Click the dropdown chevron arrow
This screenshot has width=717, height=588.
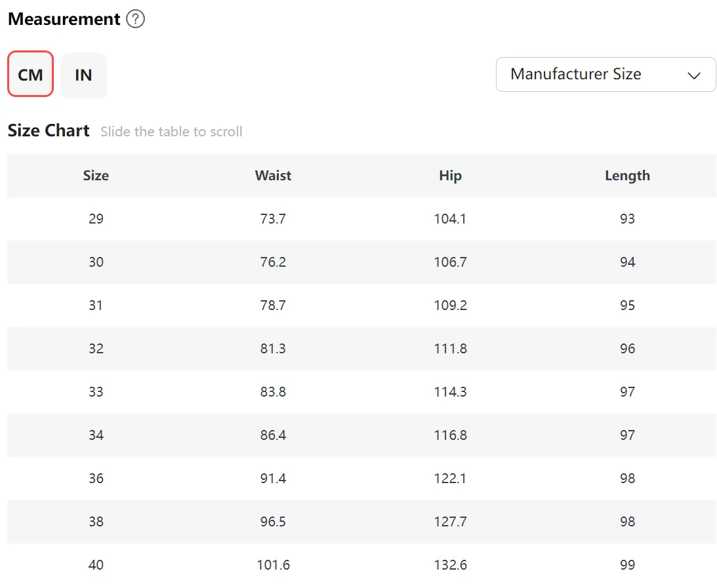693,75
